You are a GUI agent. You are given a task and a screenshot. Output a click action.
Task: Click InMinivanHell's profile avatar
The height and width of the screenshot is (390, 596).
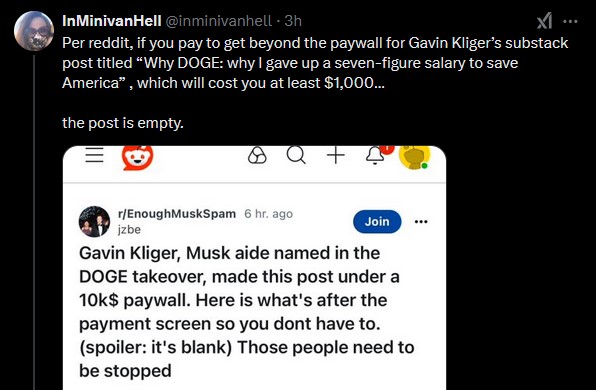tap(34, 31)
